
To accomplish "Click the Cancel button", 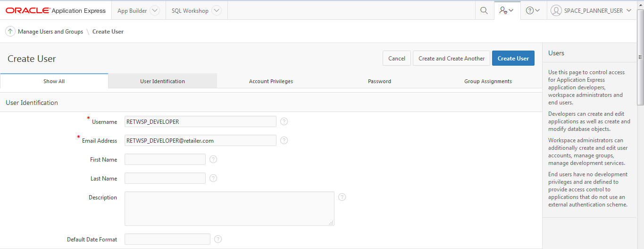I will [x=397, y=58].
